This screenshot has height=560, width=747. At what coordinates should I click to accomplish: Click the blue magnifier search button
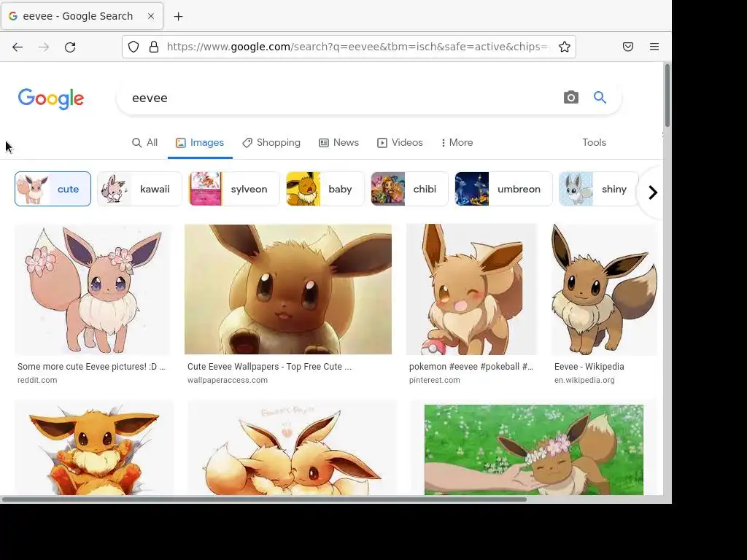click(600, 98)
